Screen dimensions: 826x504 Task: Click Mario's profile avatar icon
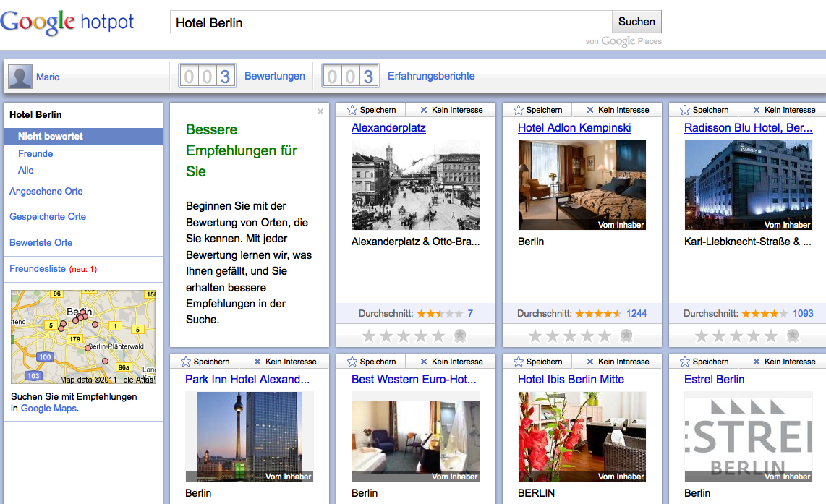coord(20,77)
